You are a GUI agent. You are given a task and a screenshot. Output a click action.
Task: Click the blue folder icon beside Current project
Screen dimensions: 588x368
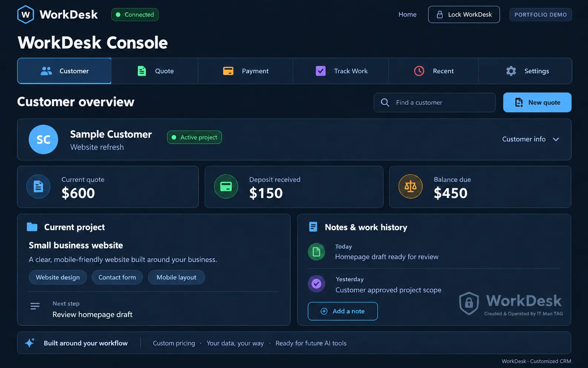[x=32, y=227]
